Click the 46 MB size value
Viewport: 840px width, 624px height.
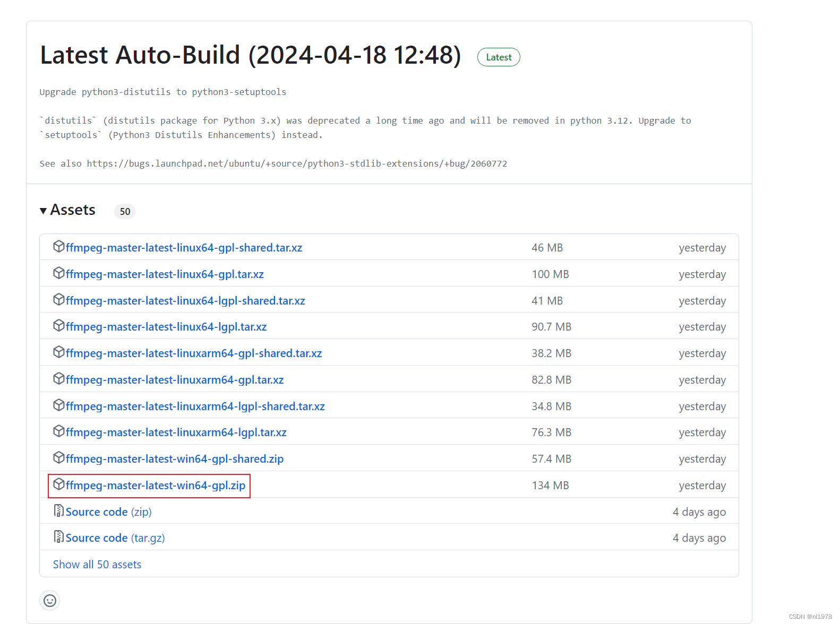click(x=547, y=248)
